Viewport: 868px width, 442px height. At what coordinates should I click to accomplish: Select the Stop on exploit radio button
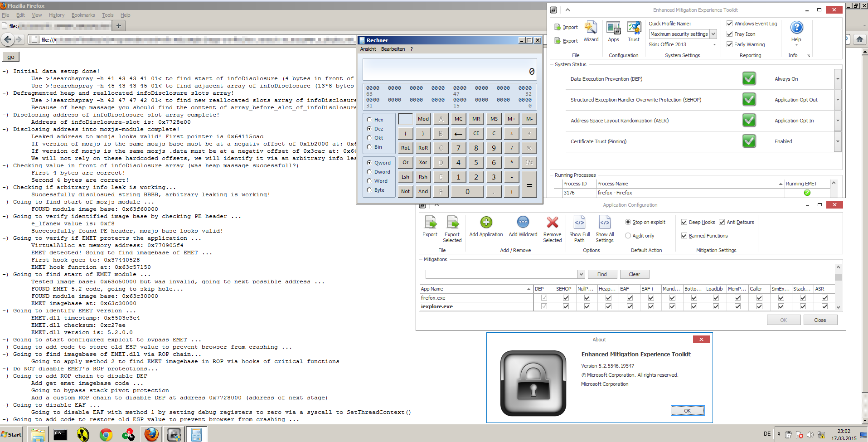(x=628, y=222)
